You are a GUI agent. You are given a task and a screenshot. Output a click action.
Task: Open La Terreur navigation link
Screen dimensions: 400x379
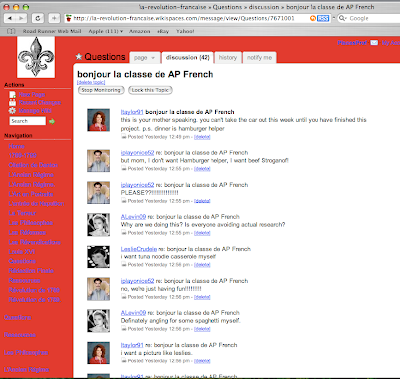point(22,213)
